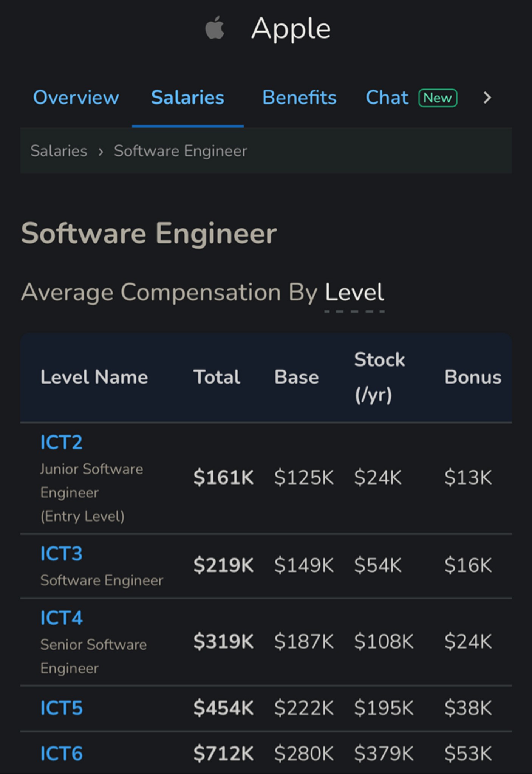532x774 pixels.
Task: Select the Salaries tab
Action: pos(187,98)
